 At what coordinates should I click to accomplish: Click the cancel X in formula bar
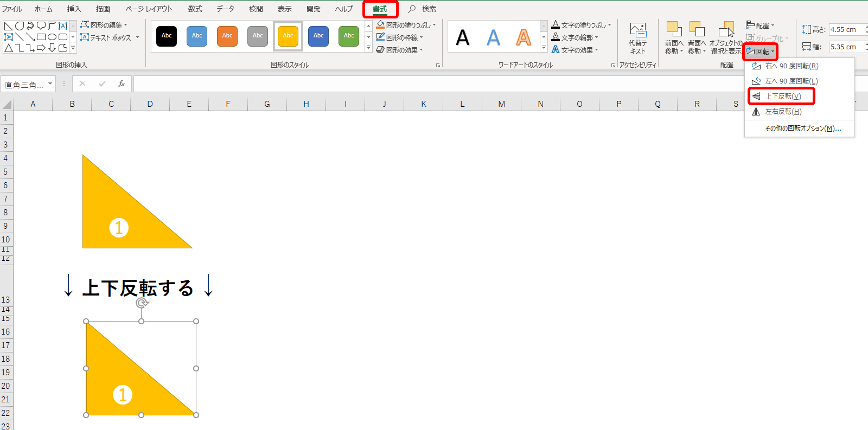[82, 84]
